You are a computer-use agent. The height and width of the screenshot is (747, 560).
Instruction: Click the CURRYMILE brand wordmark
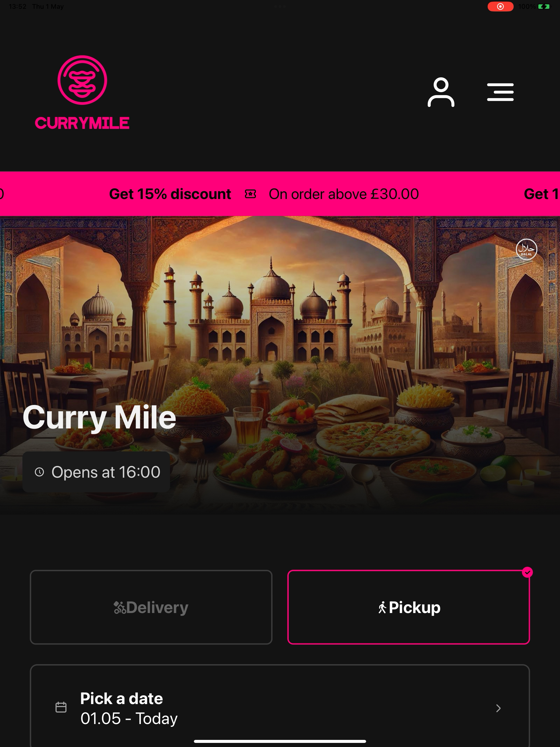pyautogui.click(x=82, y=123)
